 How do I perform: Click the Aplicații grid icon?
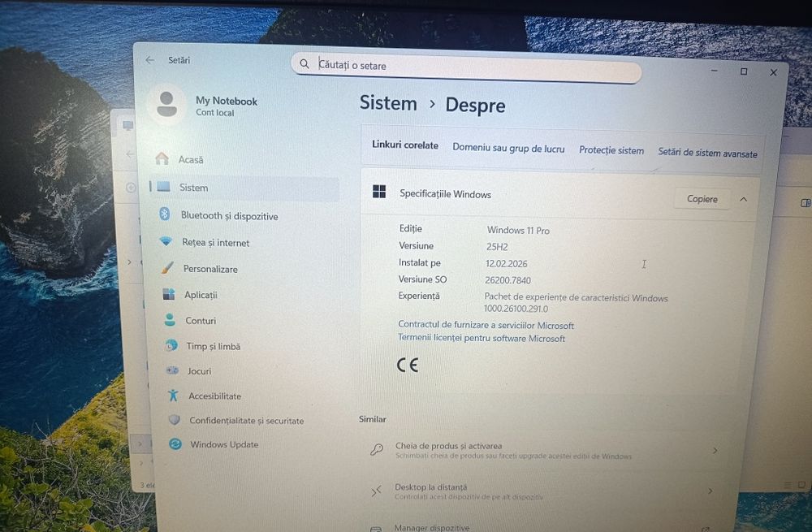pyautogui.click(x=169, y=294)
